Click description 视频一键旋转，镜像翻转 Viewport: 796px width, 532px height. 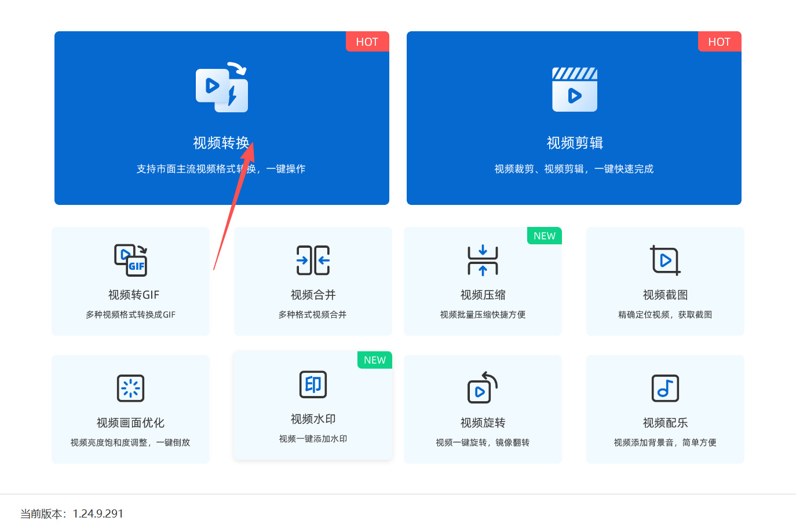pos(483,443)
